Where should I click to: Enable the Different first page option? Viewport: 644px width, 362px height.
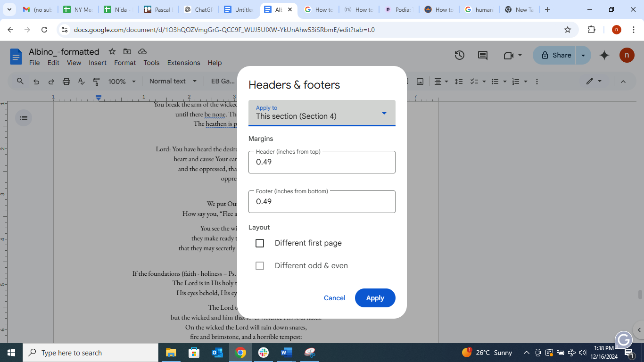click(x=260, y=243)
